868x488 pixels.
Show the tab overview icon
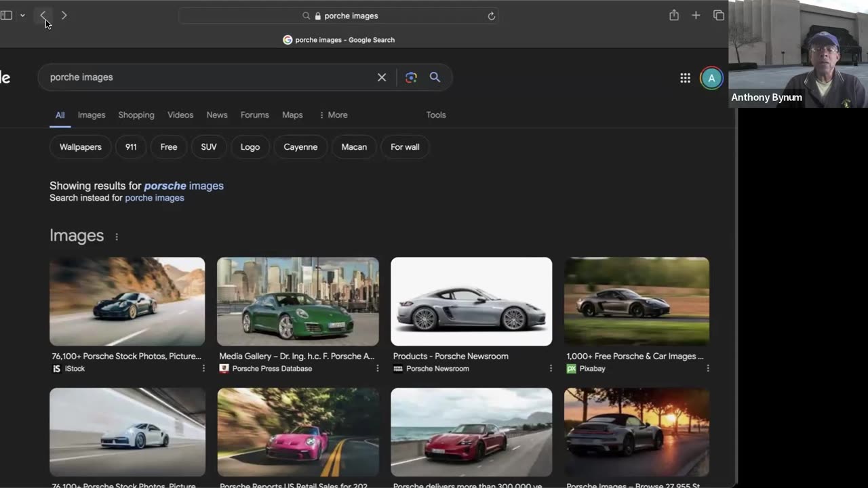718,16
